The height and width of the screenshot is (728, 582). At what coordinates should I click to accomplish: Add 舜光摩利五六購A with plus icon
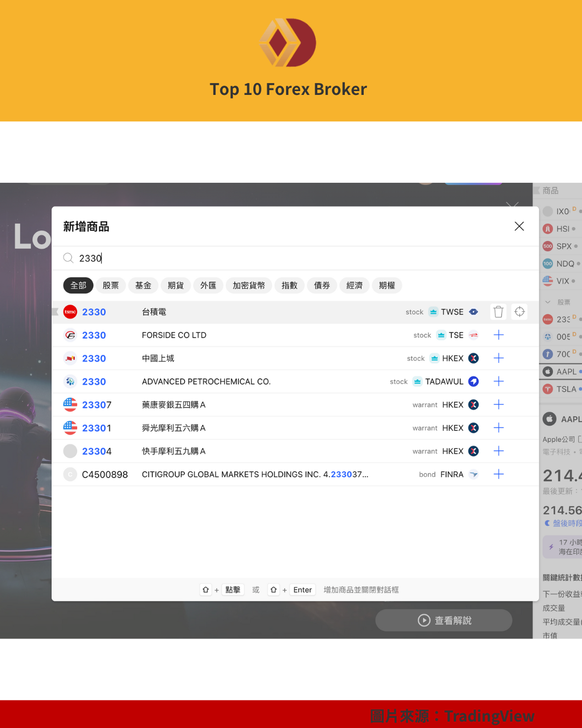click(499, 428)
